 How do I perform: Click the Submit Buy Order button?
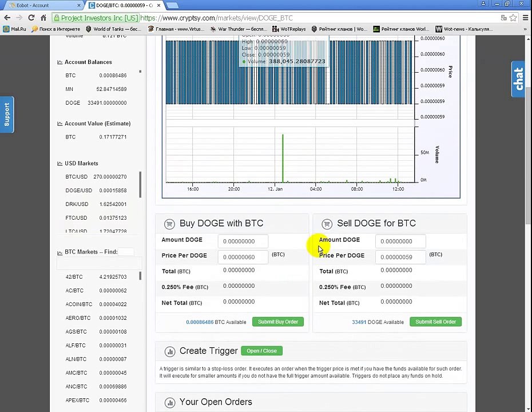click(278, 322)
